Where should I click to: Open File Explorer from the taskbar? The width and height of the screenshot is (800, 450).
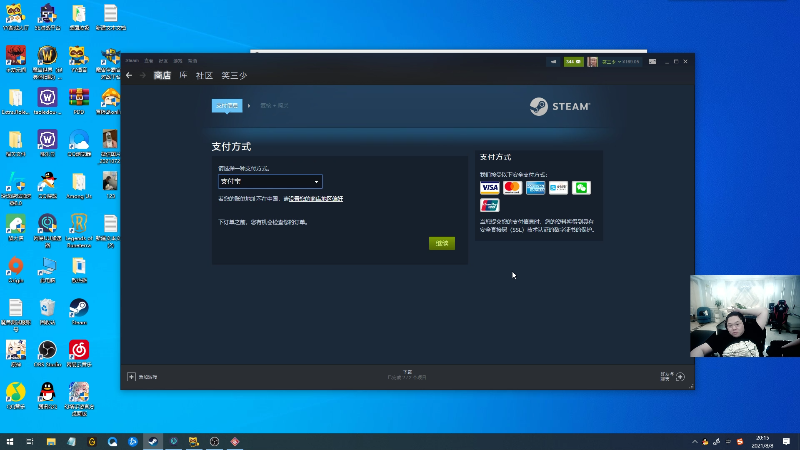coord(51,441)
